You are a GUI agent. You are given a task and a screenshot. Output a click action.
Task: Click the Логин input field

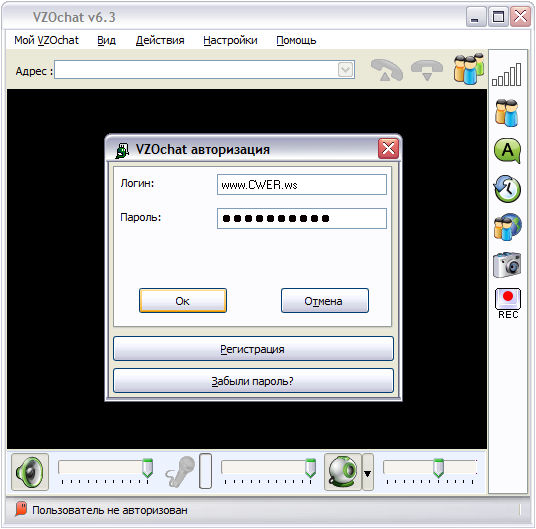pyautogui.click(x=302, y=185)
